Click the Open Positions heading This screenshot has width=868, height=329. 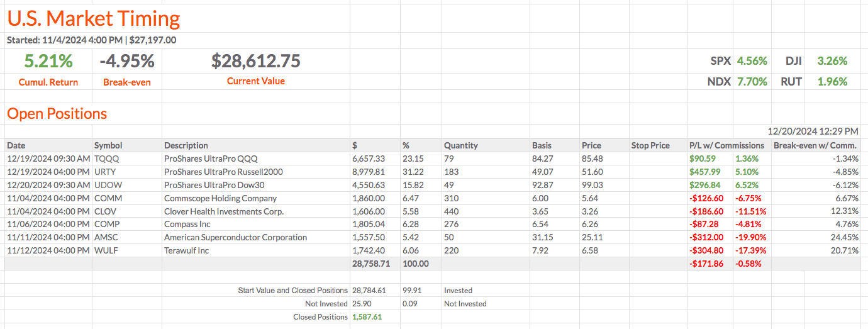coord(57,114)
